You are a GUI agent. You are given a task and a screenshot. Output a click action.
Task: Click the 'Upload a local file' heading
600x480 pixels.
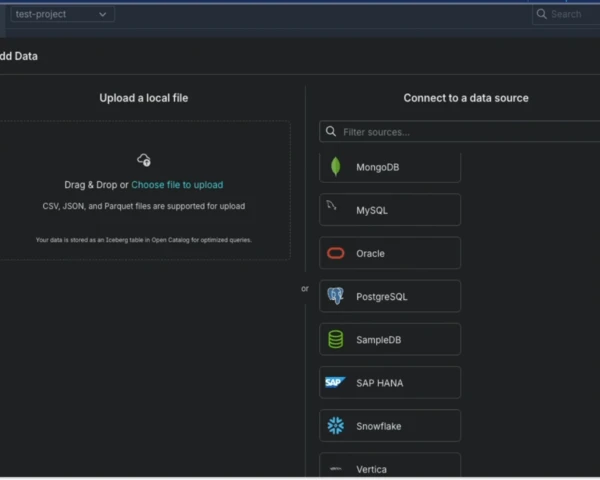[144, 98]
